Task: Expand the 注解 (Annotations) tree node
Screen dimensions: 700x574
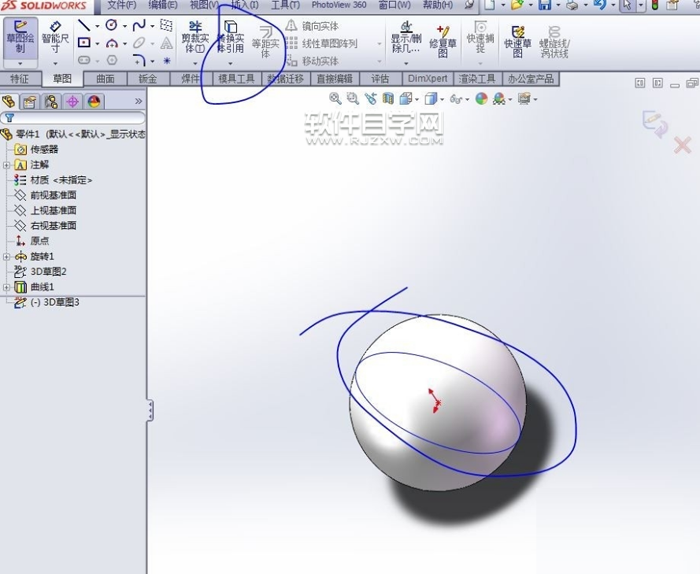Action: point(6,165)
